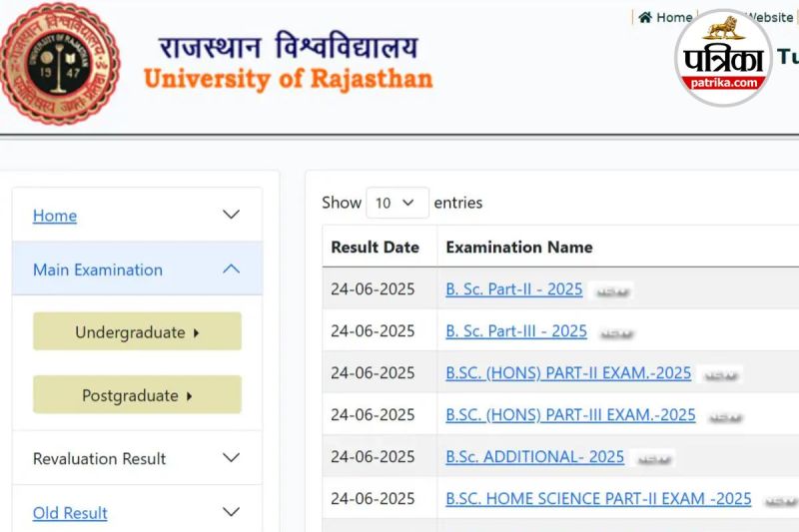
Task: Click NEW badge beside B.SC. (HONS) PART-II
Action: 720,375
